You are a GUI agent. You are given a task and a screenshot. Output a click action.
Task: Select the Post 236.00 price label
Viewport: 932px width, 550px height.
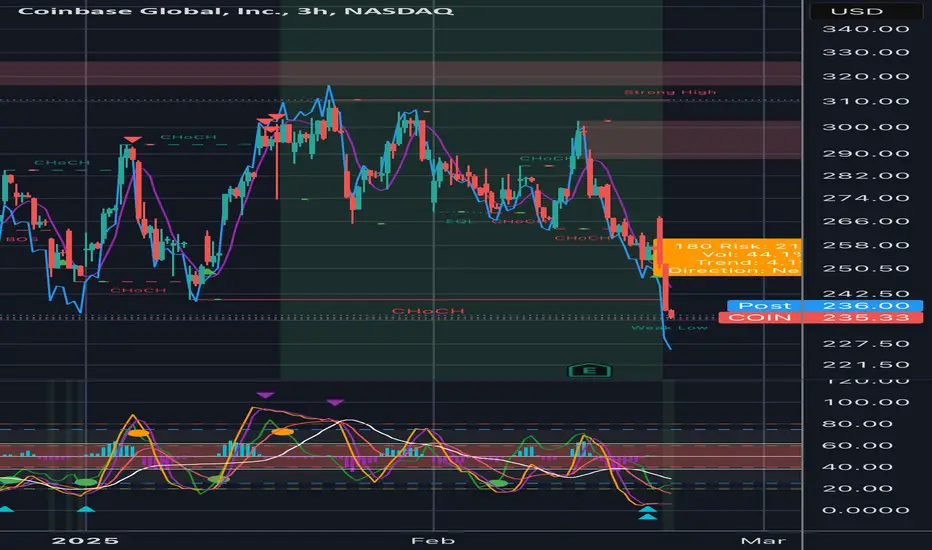[825, 306]
